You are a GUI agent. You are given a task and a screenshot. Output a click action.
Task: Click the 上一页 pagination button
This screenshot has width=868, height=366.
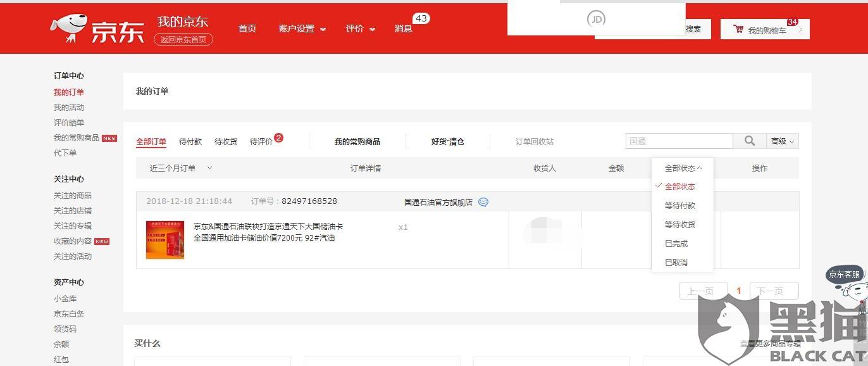[703, 291]
